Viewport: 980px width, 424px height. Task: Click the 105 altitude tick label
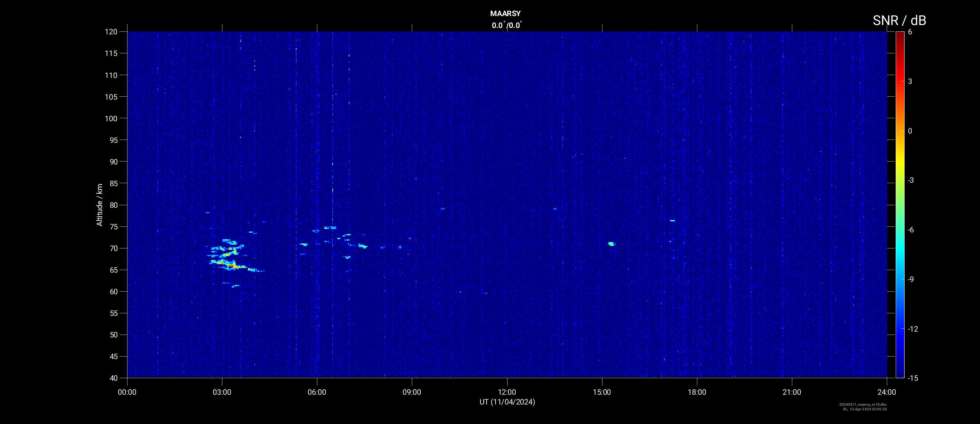pos(111,97)
